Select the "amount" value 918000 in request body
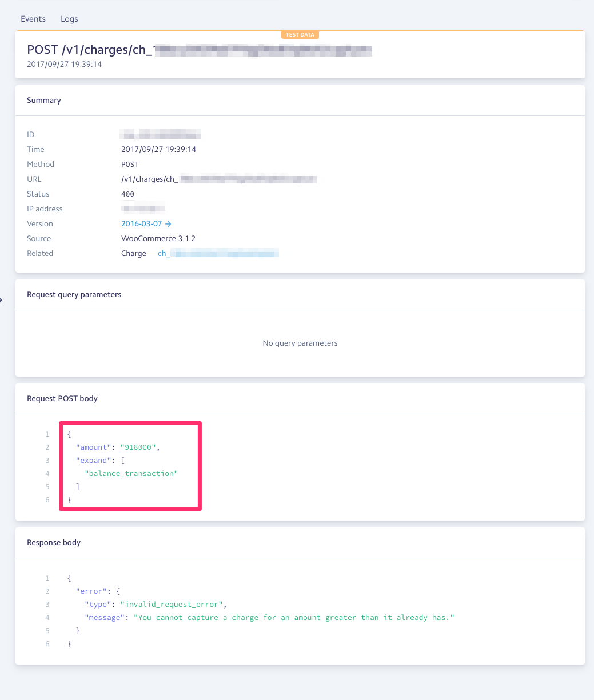Image resolution: width=594 pixels, height=700 pixels. point(138,447)
